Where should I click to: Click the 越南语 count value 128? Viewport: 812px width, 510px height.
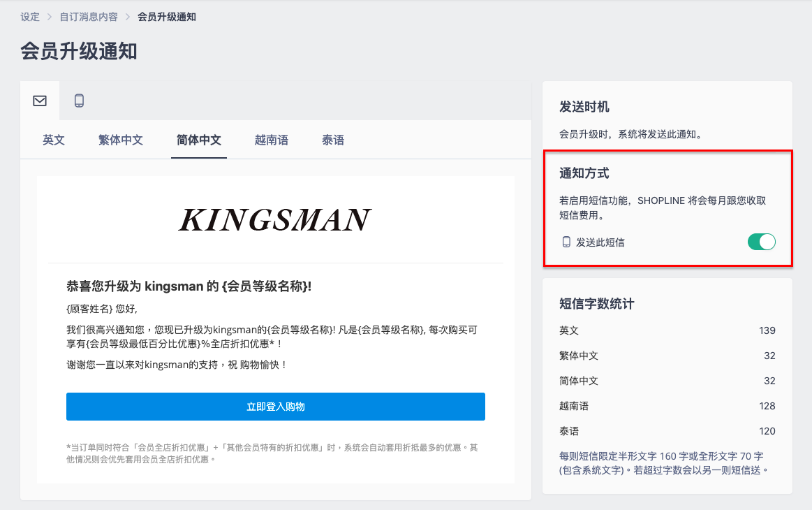(767, 406)
